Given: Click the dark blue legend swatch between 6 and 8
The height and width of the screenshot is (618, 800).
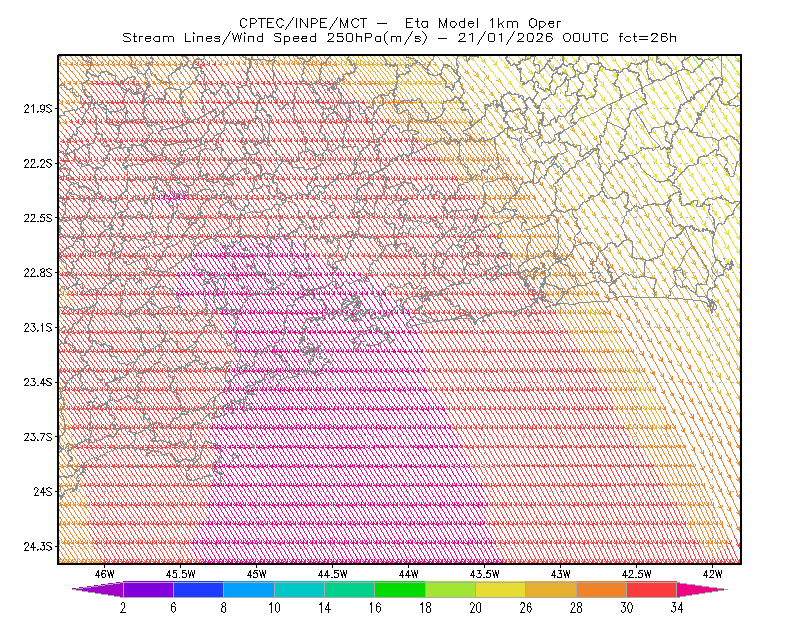Looking at the screenshot, I should (x=198, y=589).
